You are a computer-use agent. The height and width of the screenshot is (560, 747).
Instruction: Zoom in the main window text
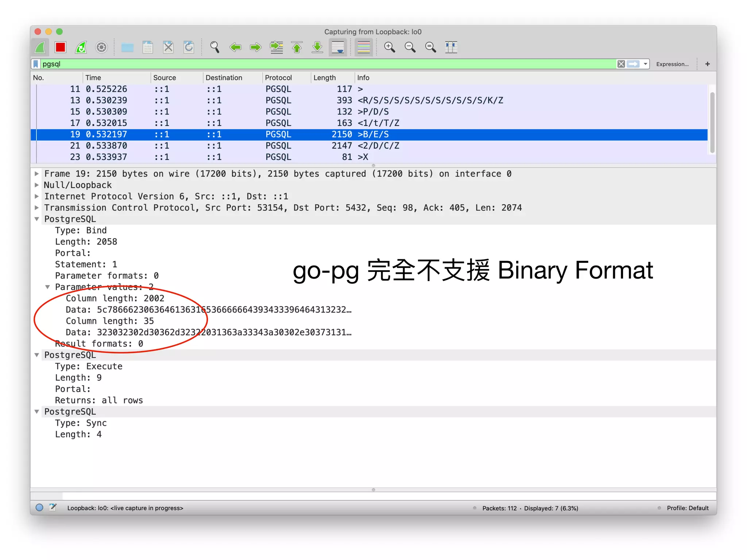pos(390,47)
